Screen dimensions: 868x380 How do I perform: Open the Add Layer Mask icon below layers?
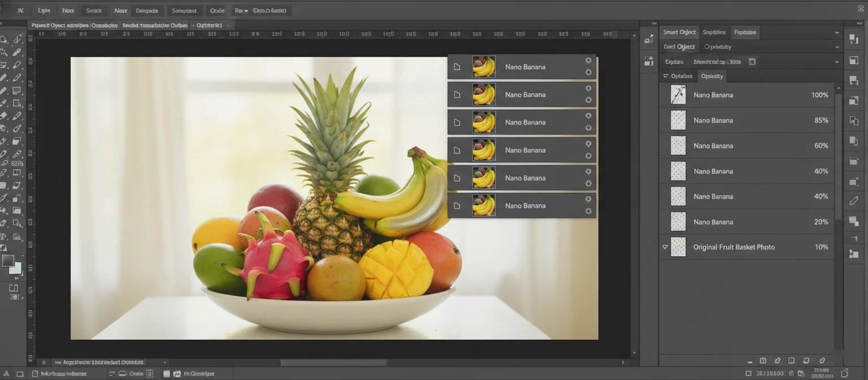click(792, 360)
